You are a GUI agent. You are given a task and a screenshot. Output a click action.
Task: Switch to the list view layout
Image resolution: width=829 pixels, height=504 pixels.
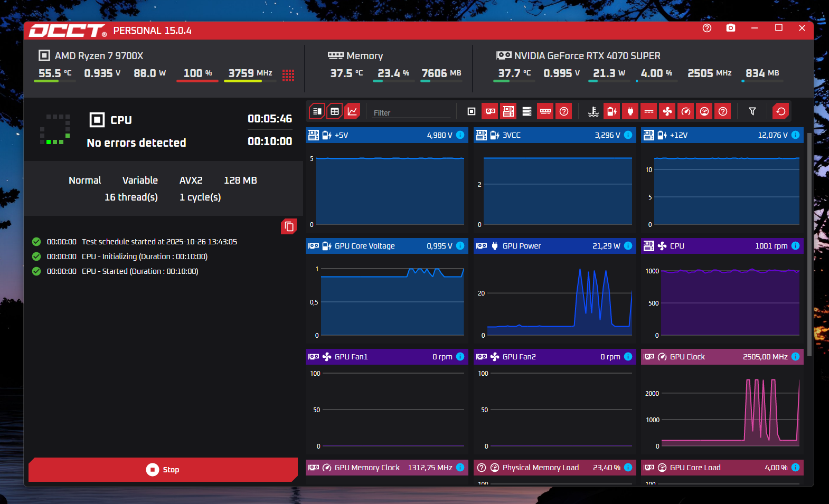point(317,111)
